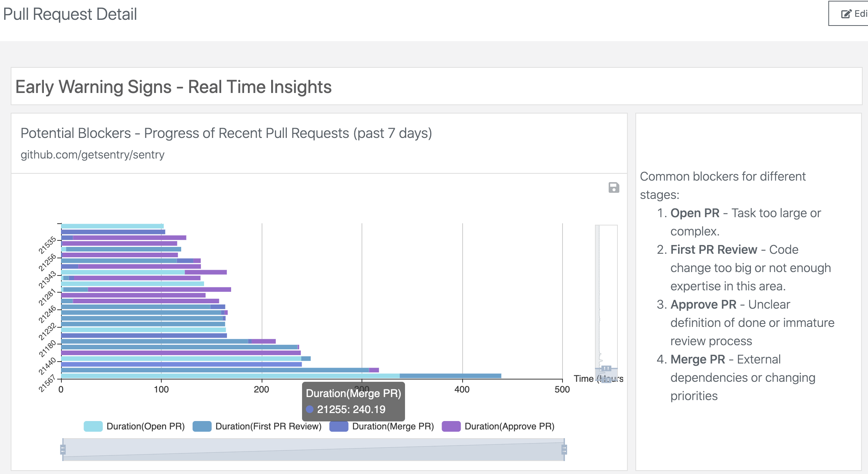This screenshot has height=474, width=868.
Task: Click the y-axis label 21535
Action: (47, 245)
